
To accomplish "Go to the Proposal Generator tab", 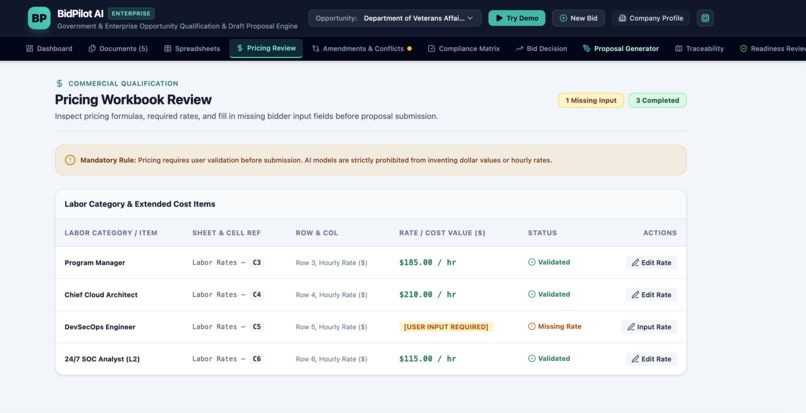I will 620,48.
